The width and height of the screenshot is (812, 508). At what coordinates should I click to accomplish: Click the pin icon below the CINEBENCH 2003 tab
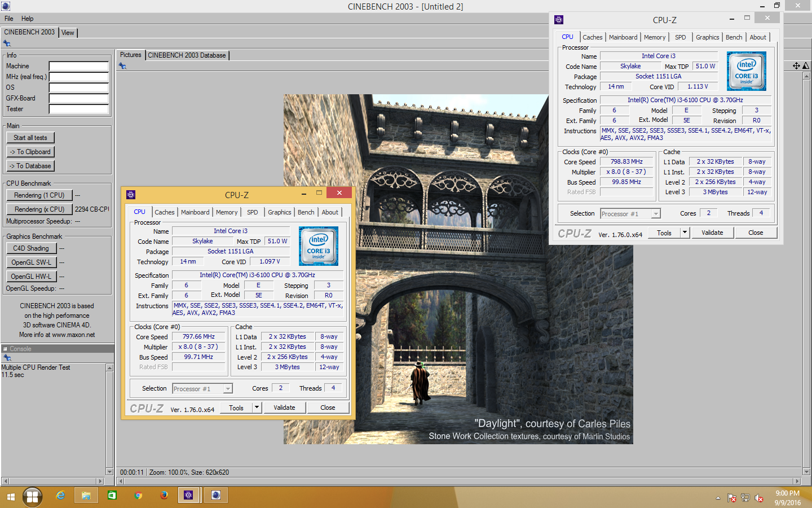point(7,43)
